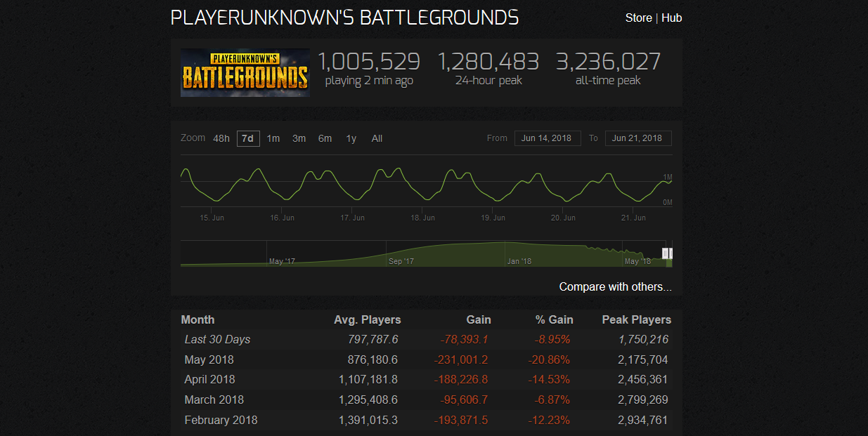Click the % Gain column header

click(554, 319)
